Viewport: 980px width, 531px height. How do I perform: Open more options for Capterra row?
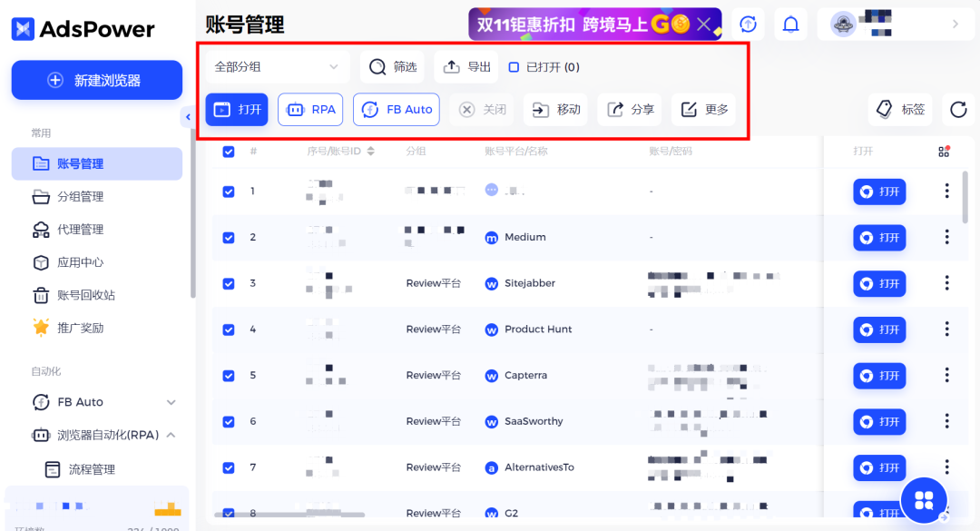946,375
